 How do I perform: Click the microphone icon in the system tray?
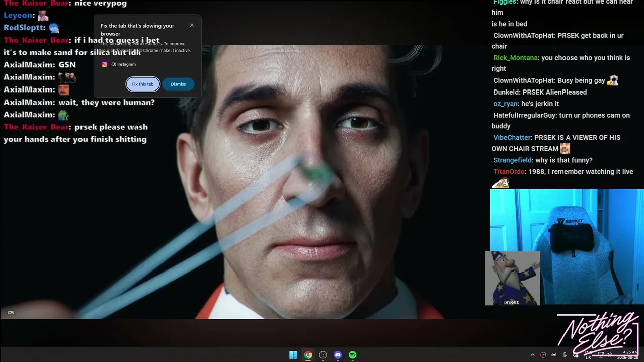pyautogui.click(x=565, y=355)
